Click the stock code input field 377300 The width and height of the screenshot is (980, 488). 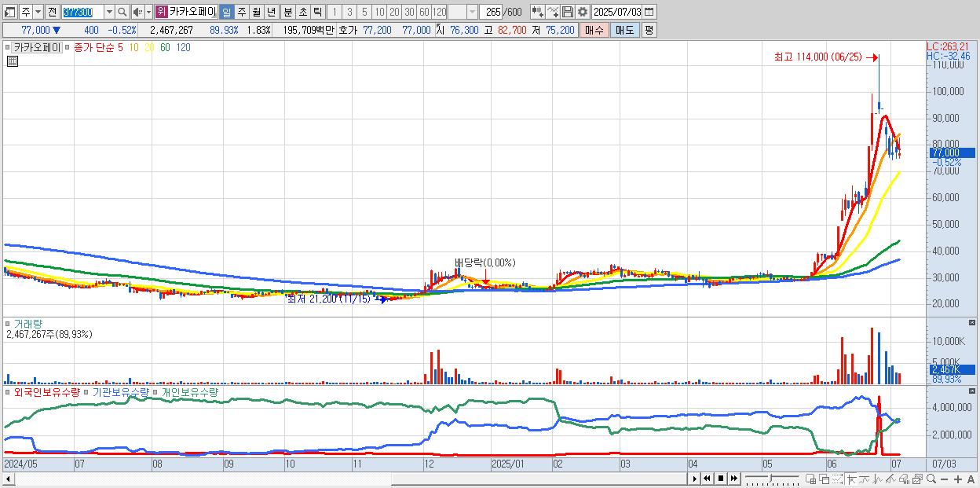(x=82, y=12)
